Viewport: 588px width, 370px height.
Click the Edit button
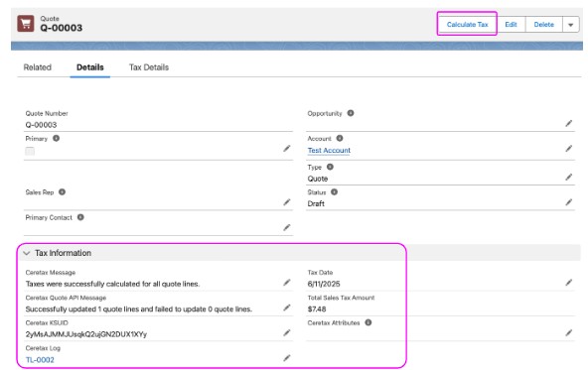pyautogui.click(x=511, y=25)
